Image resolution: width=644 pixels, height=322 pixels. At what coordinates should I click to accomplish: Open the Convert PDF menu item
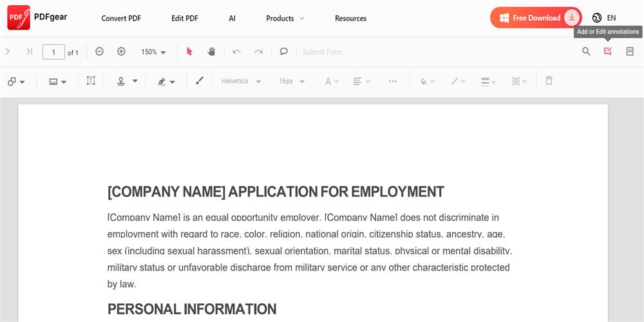121,18
